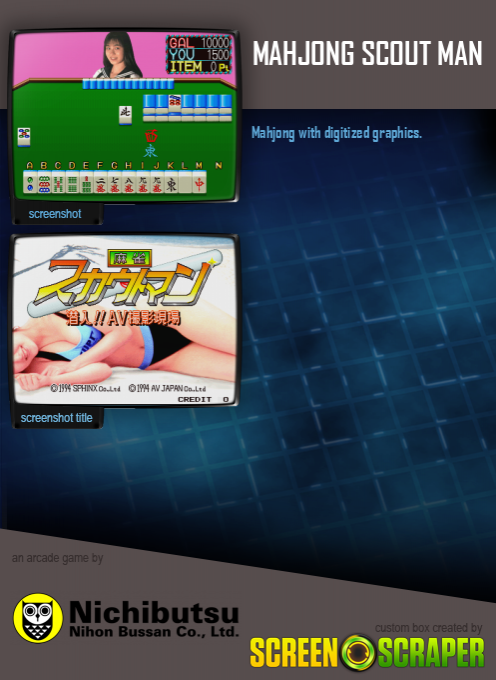The width and height of the screenshot is (496, 680).
Task: Click the discarded 北 tile on table
Action: click(125, 115)
